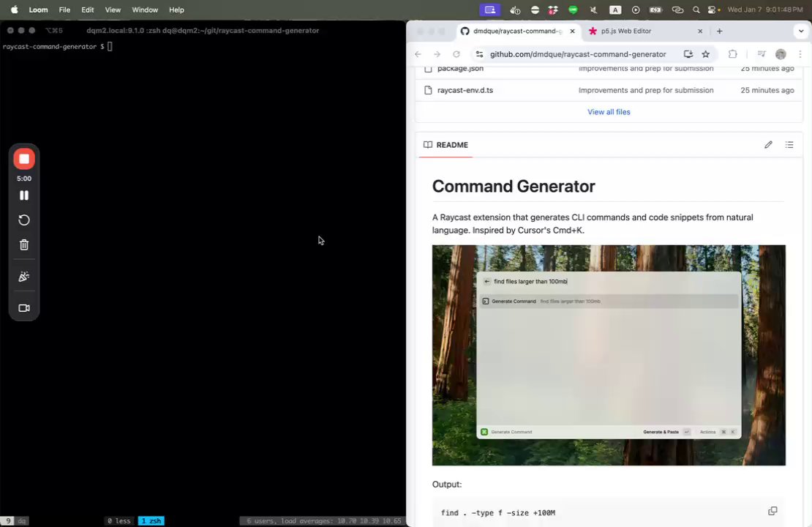Open Spotlight search magnifier icon
Screen dimensions: 812x527
click(696, 10)
